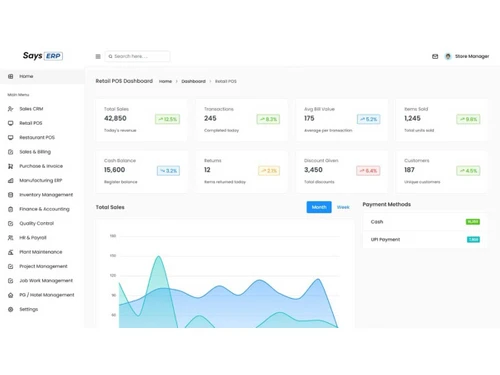Click the Avg Bill Value figure 175
The height and width of the screenshot is (375, 500).
pos(309,118)
